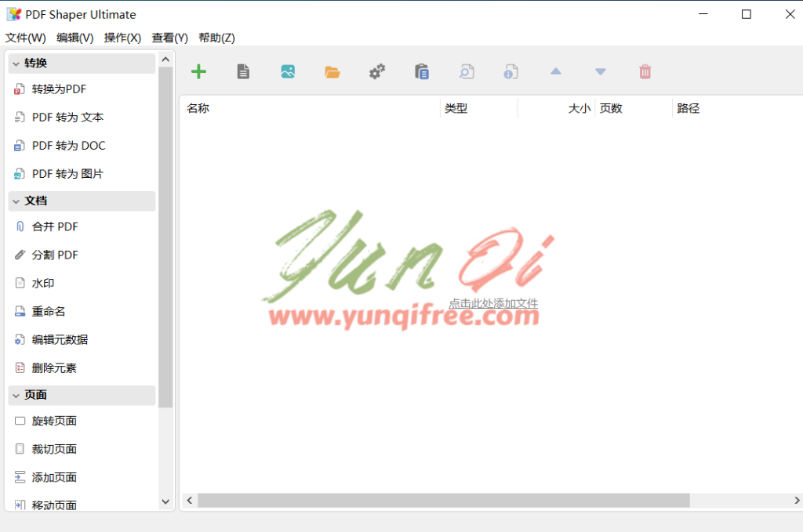Click the icon beside 分割 PDF
Image resolution: width=803 pixels, height=532 pixels.
20,255
